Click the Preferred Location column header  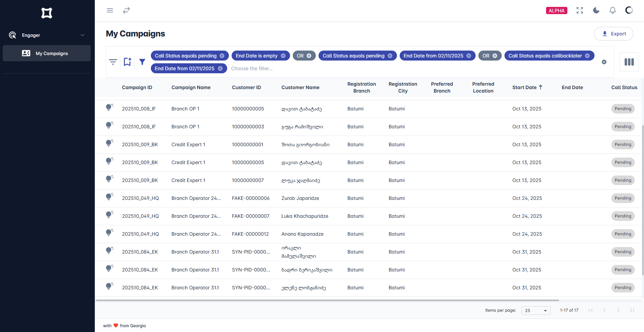(483, 87)
